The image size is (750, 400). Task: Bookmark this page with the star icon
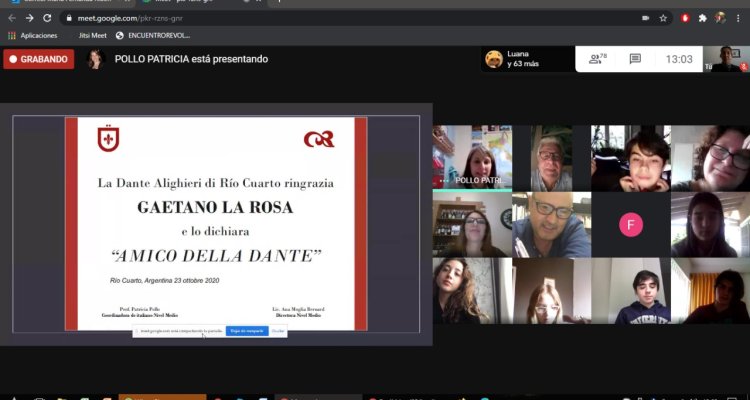tap(663, 18)
